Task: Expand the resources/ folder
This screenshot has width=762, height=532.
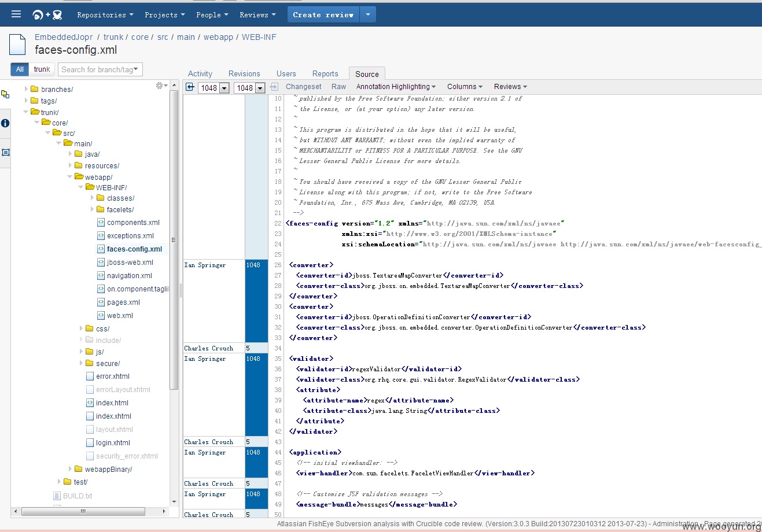Action: (71, 165)
